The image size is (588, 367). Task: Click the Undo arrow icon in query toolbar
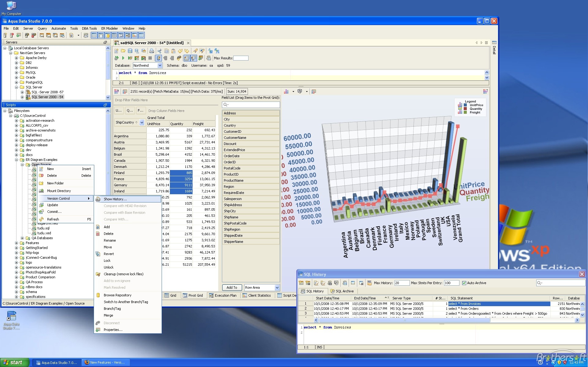(x=180, y=51)
